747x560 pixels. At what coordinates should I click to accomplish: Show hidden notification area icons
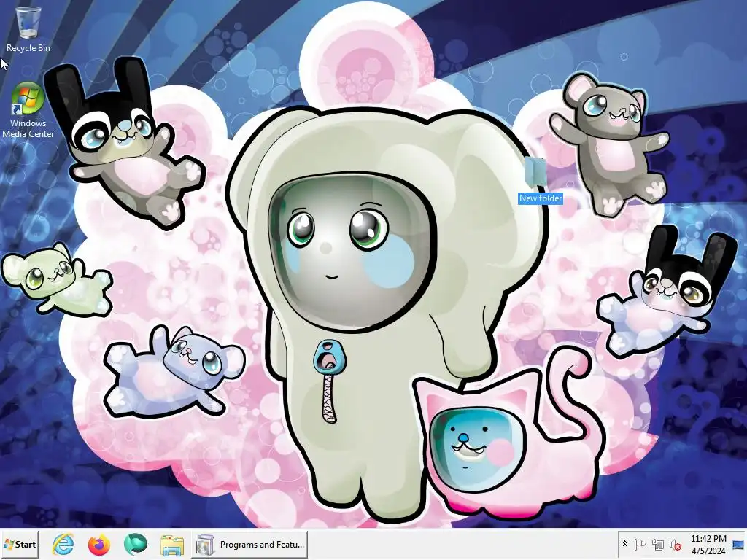tap(624, 544)
